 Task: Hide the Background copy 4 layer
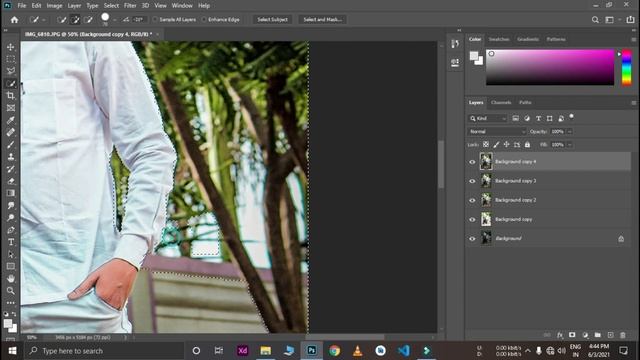[472, 162]
